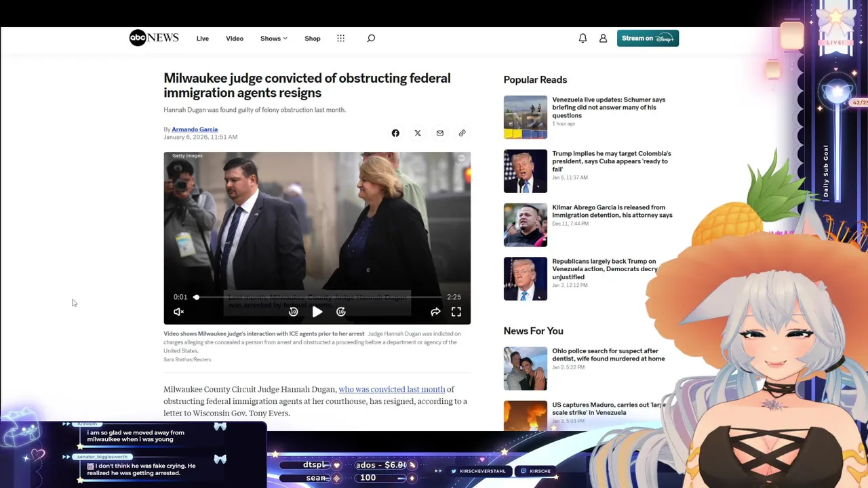
Task: Click the 'Sara Stathas/Reuters' photo credit
Action: coord(187,359)
